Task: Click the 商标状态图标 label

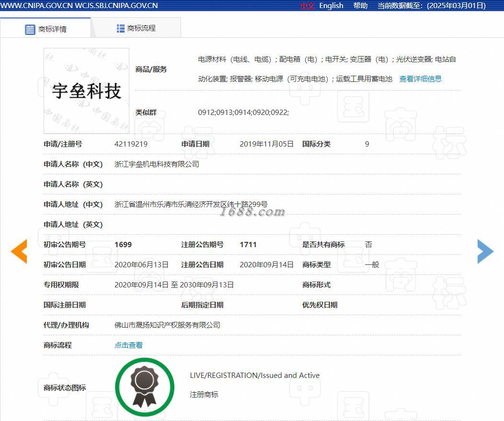Action: [x=65, y=388]
